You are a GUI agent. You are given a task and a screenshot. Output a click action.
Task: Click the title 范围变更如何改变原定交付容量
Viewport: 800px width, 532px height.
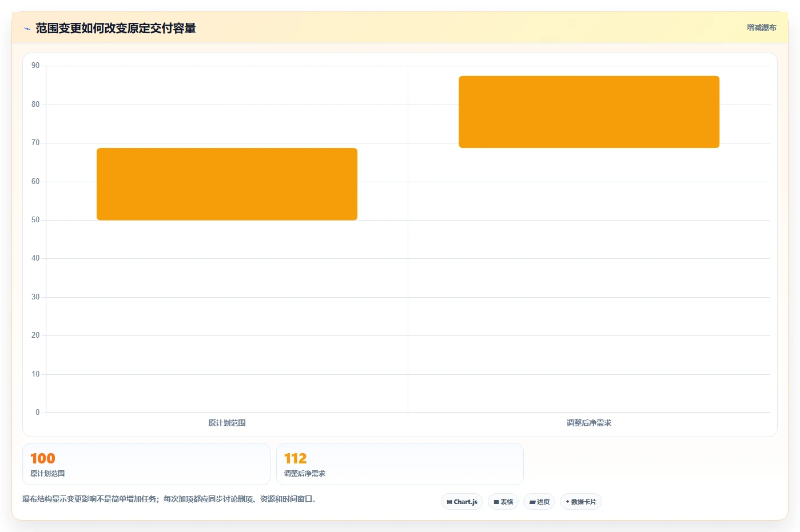coord(116,29)
